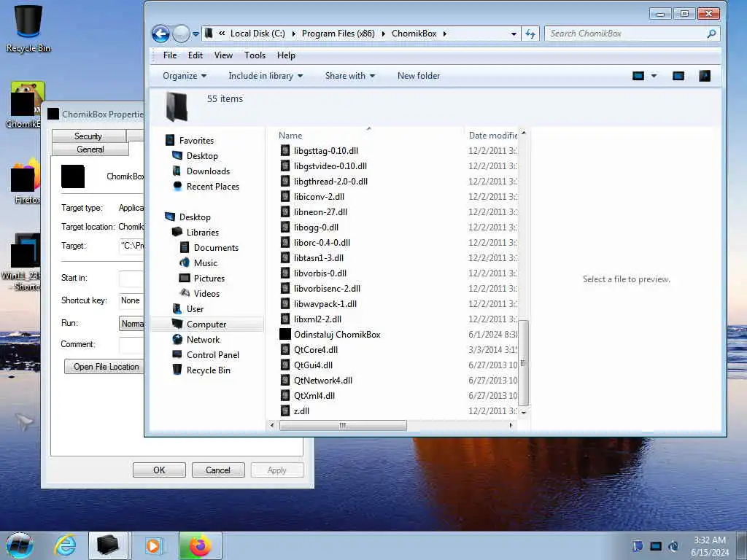Open the address bar history dropdown
Image resolution: width=747 pixels, height=560 pixels.
pos(514,34)
